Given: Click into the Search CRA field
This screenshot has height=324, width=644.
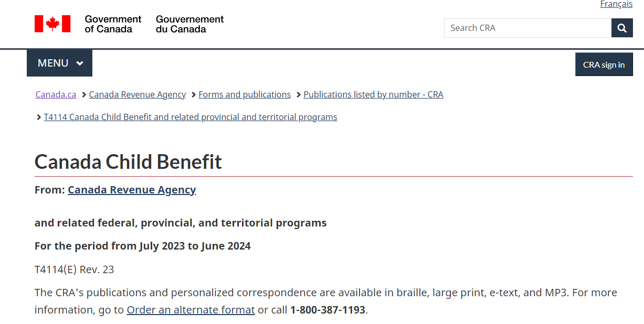Looking at the screenshot, I should pyautogui.click(x=527, y=28).
